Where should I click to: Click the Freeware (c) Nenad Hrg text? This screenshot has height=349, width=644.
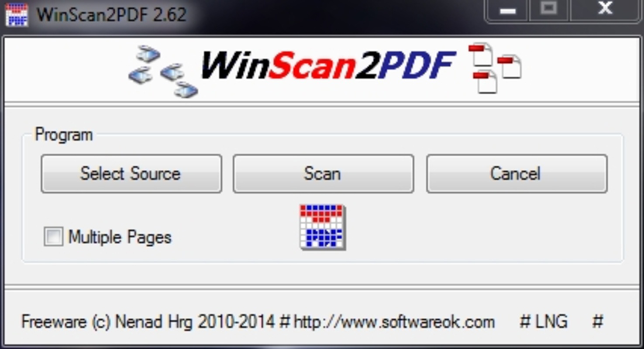pyautogui.click(x=148, y=322)
